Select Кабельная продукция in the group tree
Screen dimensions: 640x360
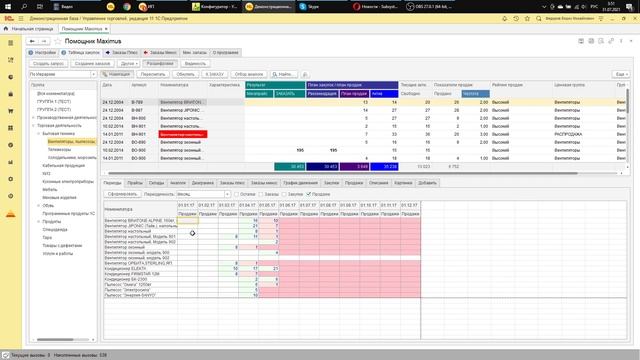click(x=64, y=166)
